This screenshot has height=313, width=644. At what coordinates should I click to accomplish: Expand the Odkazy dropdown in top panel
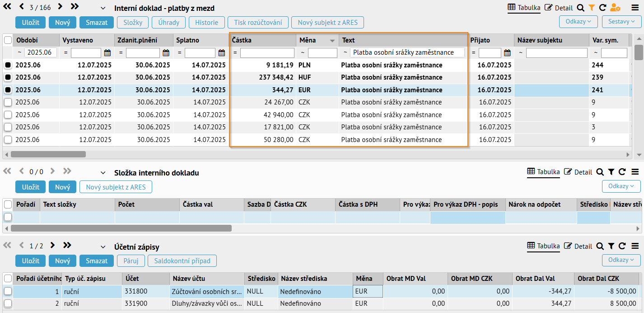pos(578,21)
